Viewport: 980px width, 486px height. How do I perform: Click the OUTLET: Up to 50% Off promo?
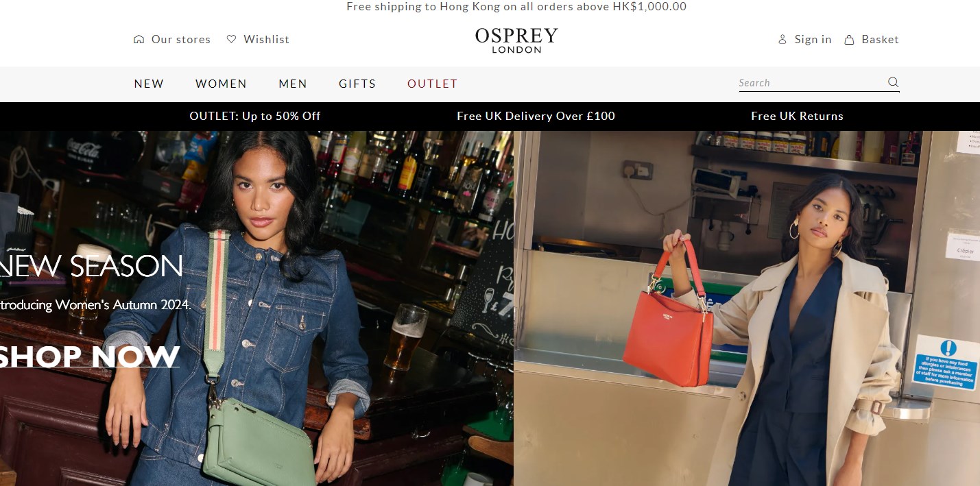tap(255, 116)
